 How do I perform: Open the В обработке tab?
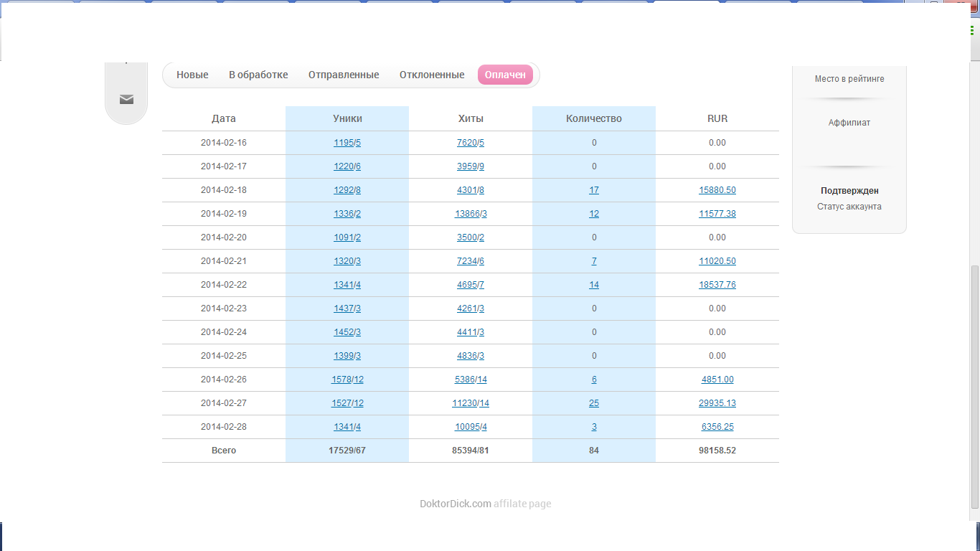point(258,75)
